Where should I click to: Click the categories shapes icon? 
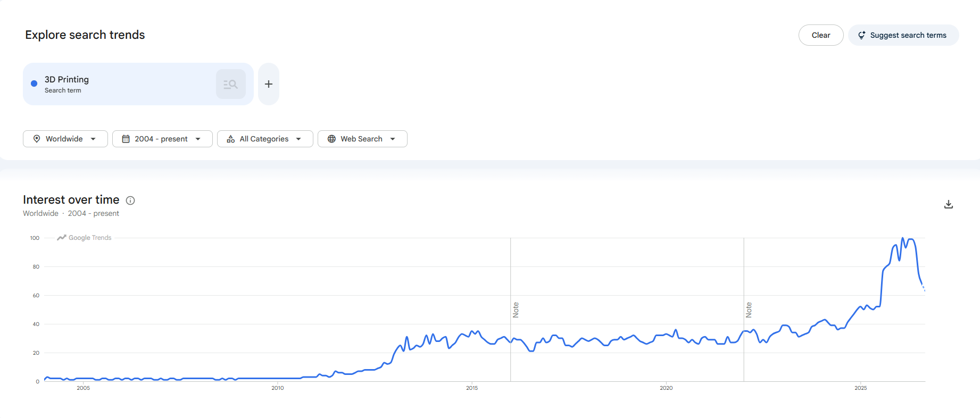click(231, 139)
